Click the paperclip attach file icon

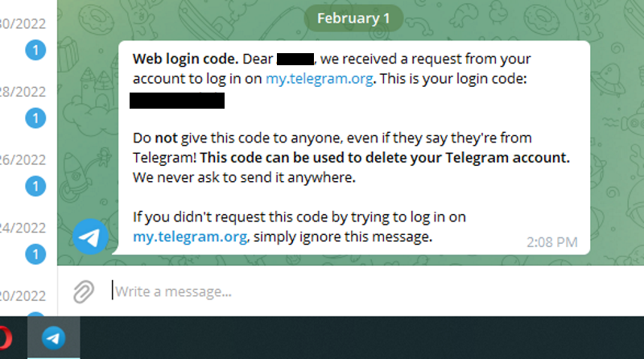point(83,291)
